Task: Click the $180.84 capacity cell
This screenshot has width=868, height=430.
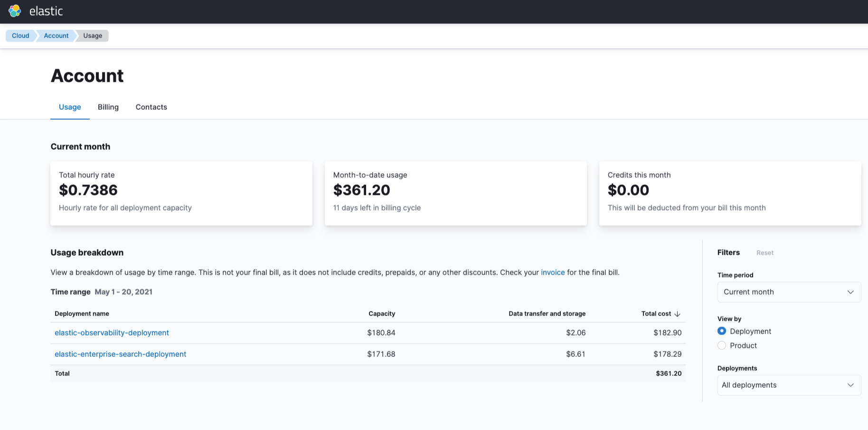Action: click(381, 333)
